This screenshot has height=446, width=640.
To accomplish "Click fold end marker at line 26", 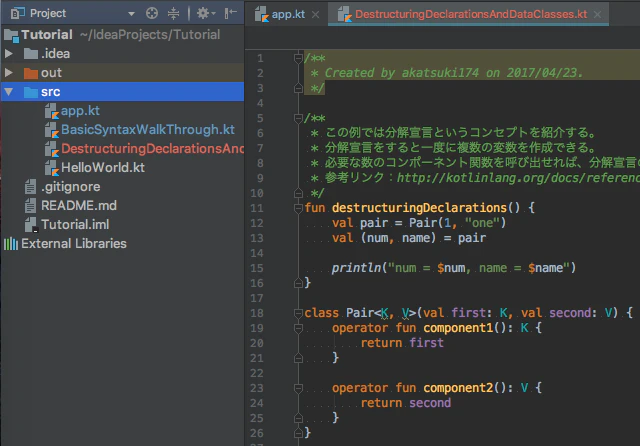I will 298,433.
